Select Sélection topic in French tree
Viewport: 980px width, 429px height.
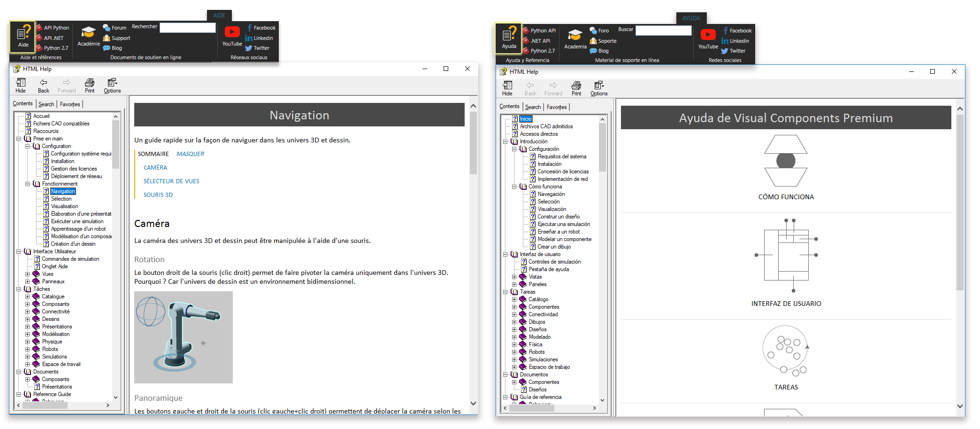point(61,199)
